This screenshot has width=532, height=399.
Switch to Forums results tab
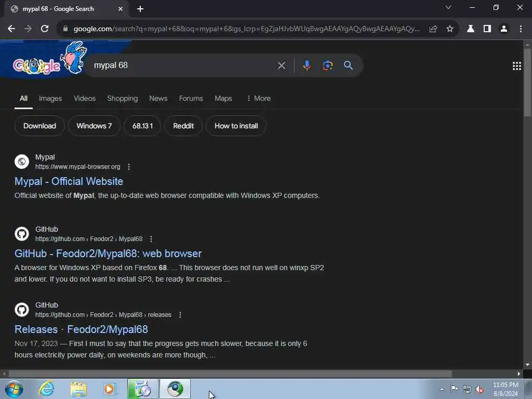191,98
